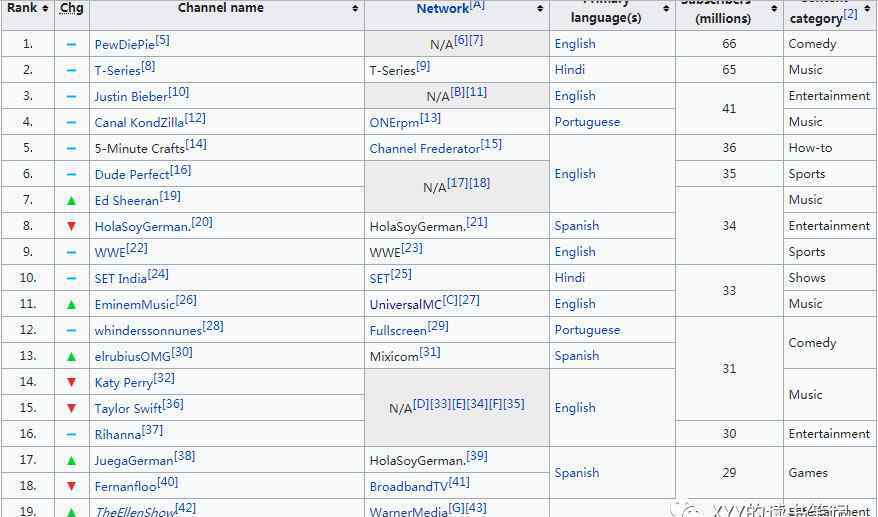Open the Portuguese link in whinderssonnunes row
Viewport: 878px width, 517px height.
click(x=587, y=330)
